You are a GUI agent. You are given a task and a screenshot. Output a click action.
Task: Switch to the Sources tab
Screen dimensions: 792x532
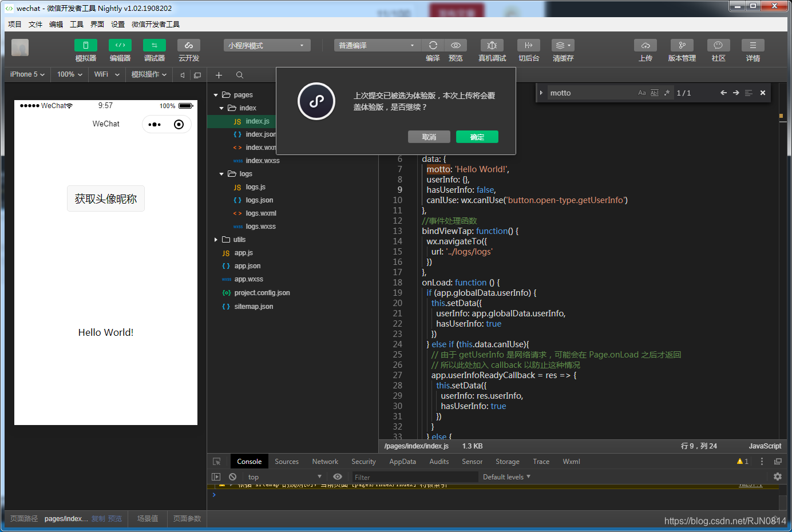tap(287, 462)
